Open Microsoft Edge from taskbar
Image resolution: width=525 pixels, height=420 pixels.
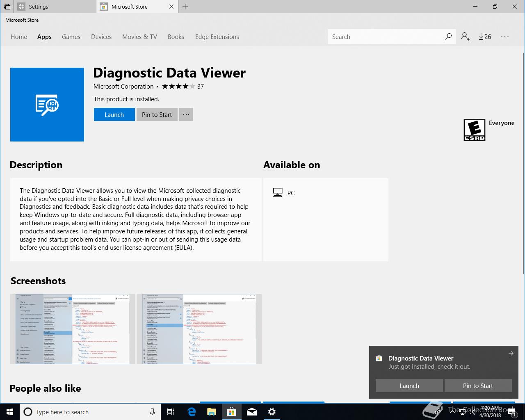(x=191, y=412)
